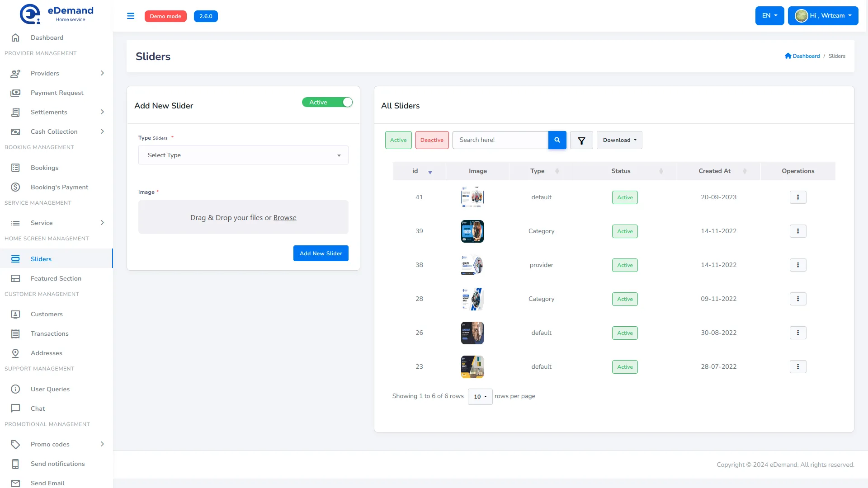
Task: Click the Demo mode badge
Action: coord(165,16)
